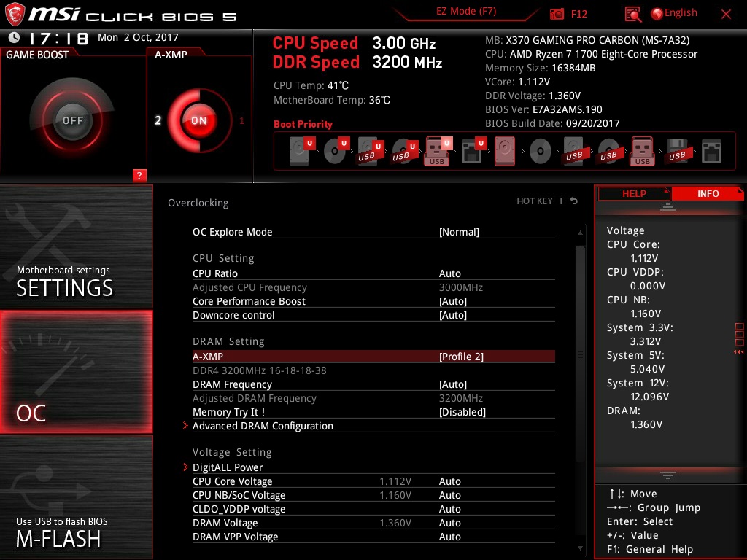Image resolution: width=747 pixels, height=560 pixels.
Task: Open the search magnifier icon in top bar
Action: 632,15
